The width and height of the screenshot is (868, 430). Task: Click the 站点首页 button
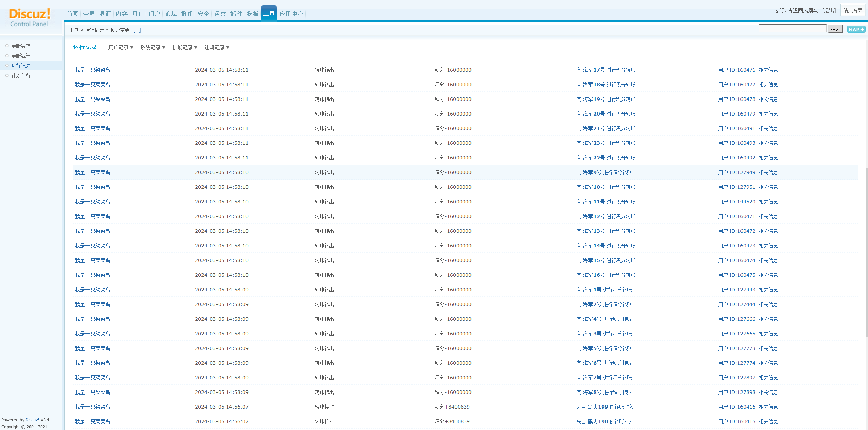click(x=852, y=10)
